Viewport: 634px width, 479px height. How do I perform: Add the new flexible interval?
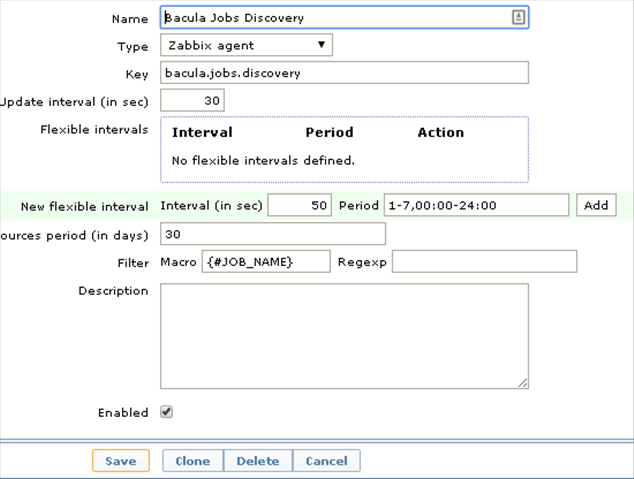[x=596, y=205]
